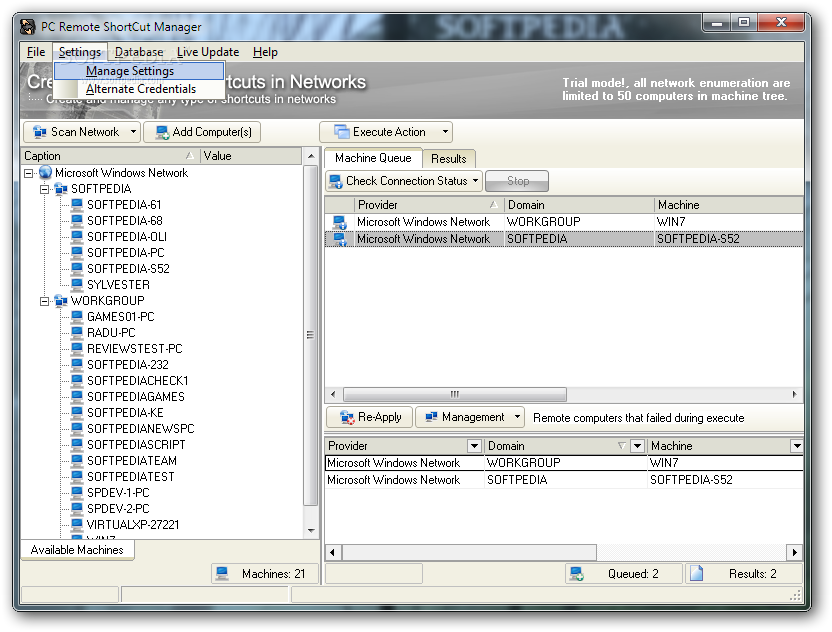The height and width of the screenshot is (632, 832).
Task: Click the Add Computer(s) button
Action: [x=202, y=132]
